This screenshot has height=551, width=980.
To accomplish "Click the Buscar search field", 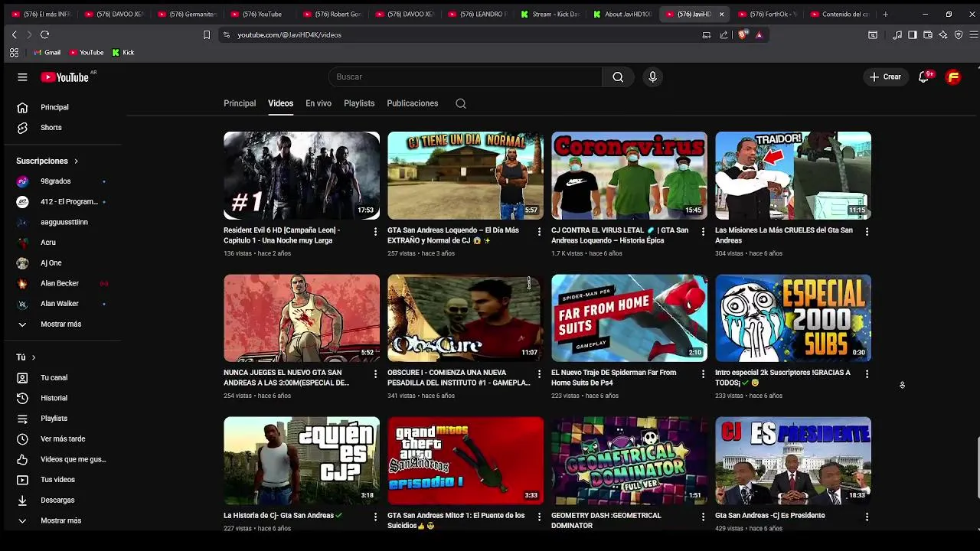I will tap(465, 77).
